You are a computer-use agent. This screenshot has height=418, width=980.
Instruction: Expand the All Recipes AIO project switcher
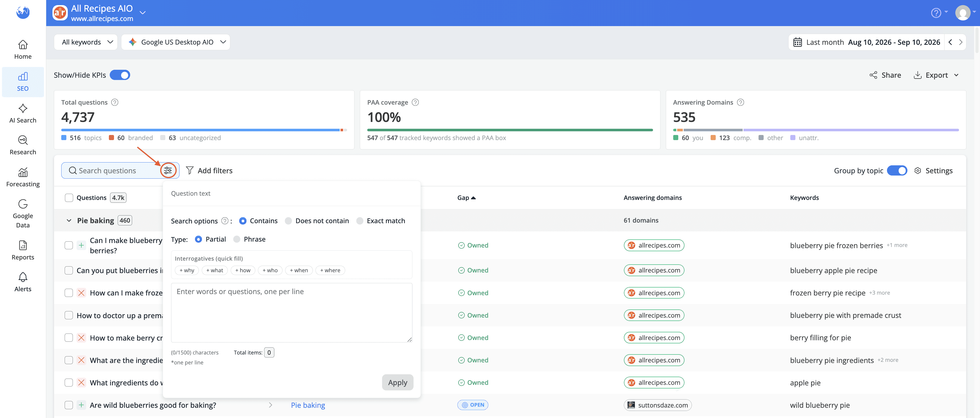click(143, 13)
